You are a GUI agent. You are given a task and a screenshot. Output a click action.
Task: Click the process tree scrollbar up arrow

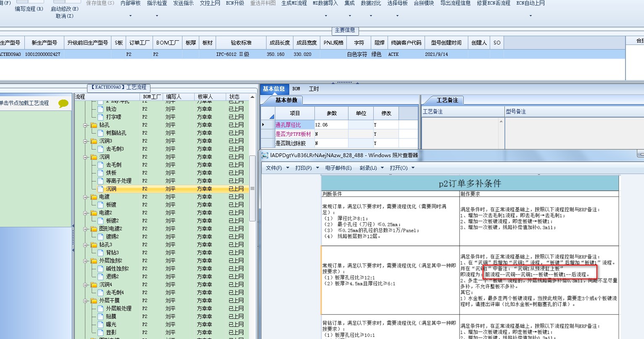[252, 97]
